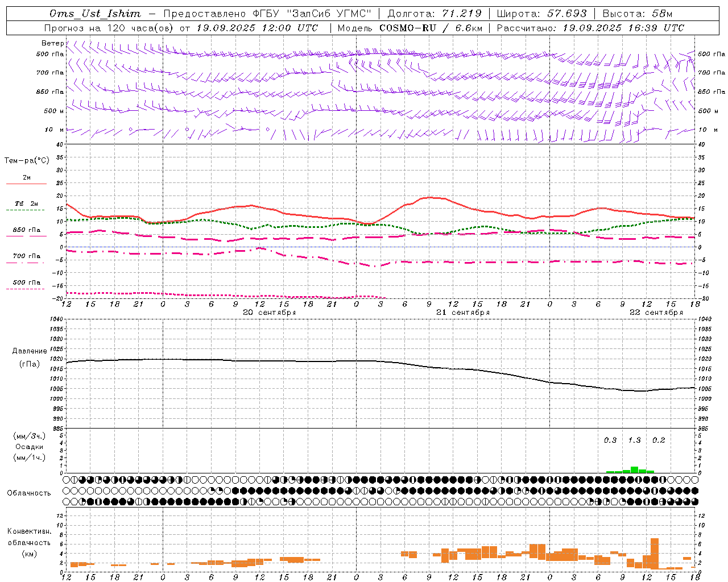Click the (гПа) pressure unit label
This screenshot has height=582, width=728.
[x=30, y=364]
